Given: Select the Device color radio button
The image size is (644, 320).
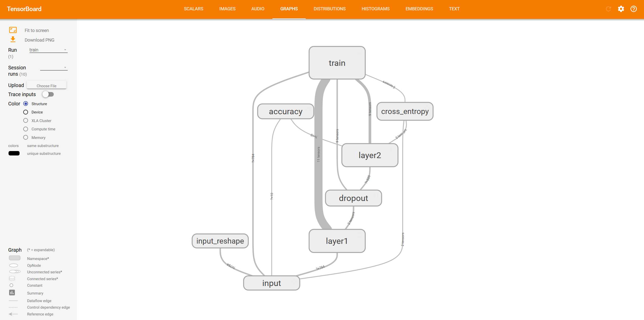Looking at the screenshot, I should tap(25, 112).
